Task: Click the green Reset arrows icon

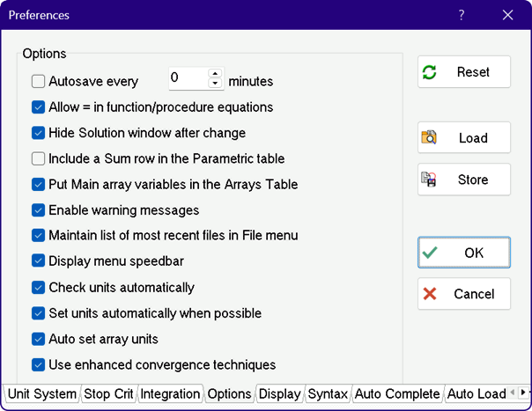Action: click(x=430, y=72)
